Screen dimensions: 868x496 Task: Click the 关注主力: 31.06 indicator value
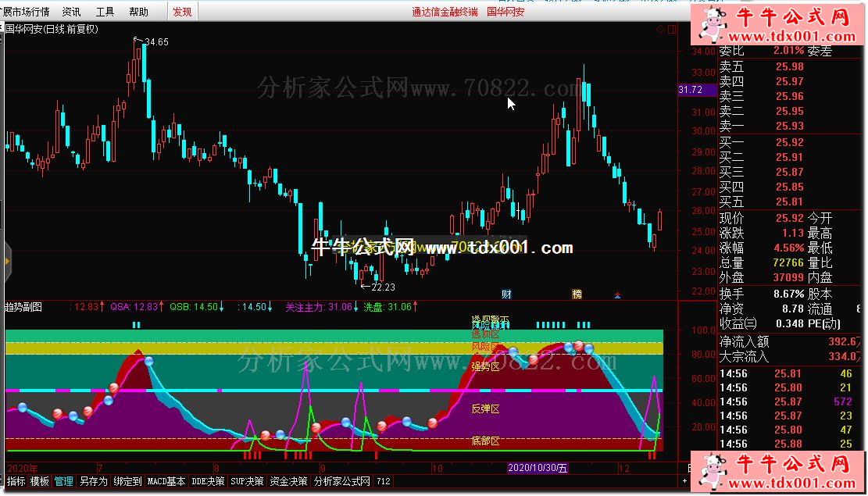[320, 306]
